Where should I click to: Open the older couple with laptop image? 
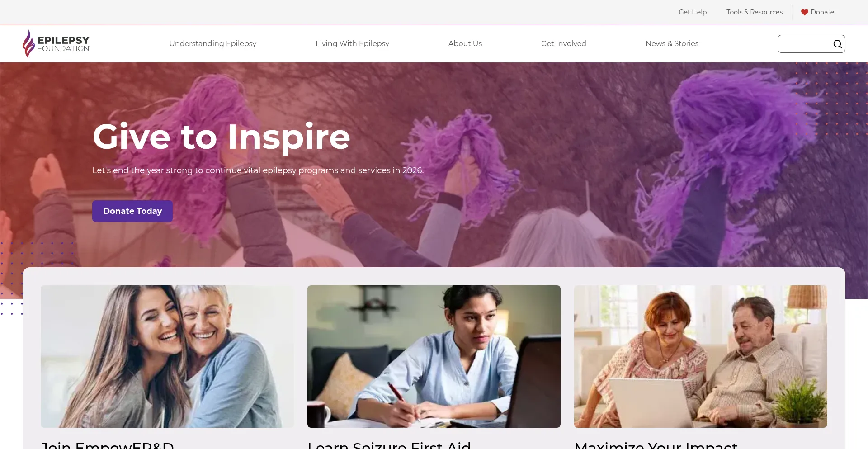coord(701,356)
